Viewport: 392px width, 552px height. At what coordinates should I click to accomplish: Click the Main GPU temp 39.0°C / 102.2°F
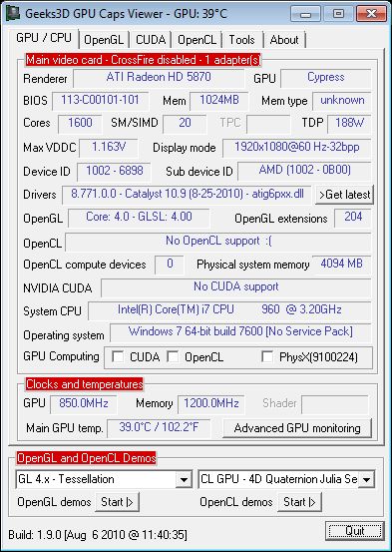(x=159, y=428)
